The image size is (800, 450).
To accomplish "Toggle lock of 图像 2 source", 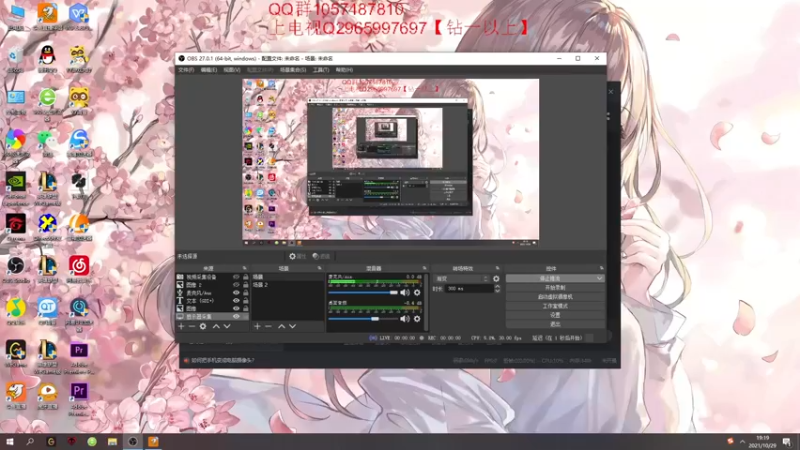I will [245, 285].
